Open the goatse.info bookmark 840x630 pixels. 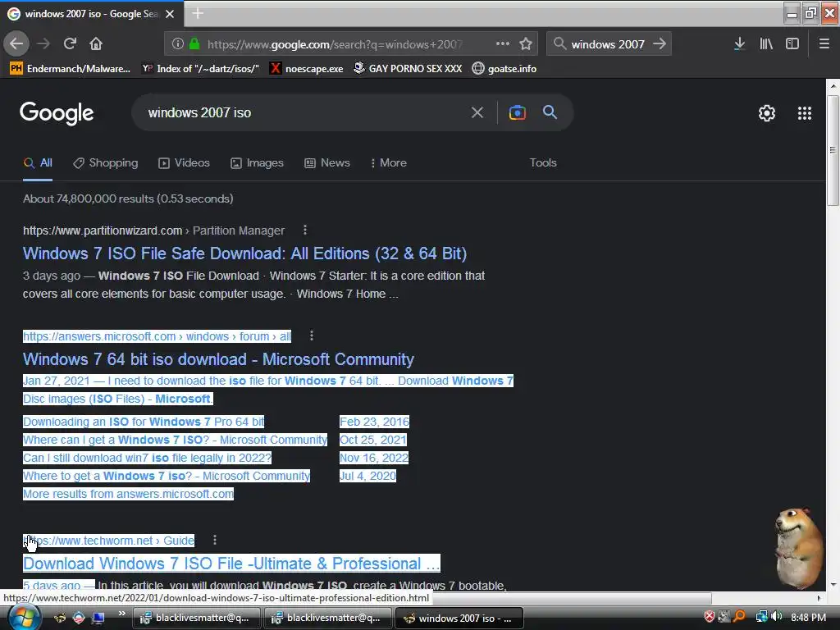(x=504, y=69)
